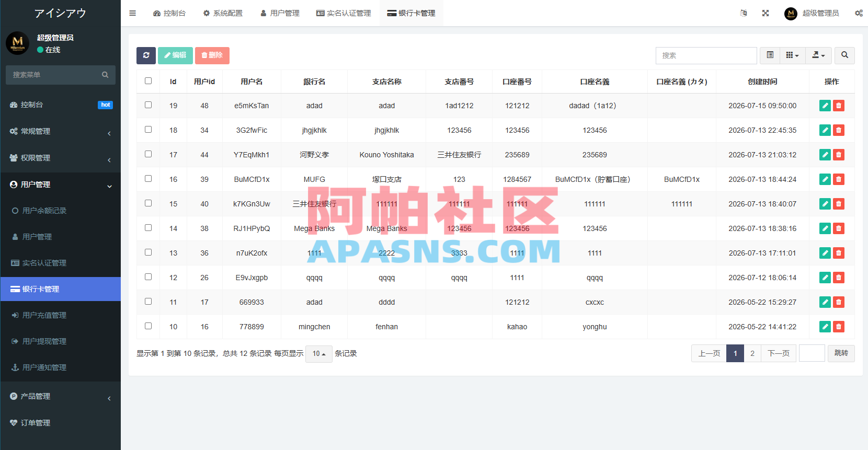Open the page size dropdown showing 10
Screen dimensions: 868x450
319,354
